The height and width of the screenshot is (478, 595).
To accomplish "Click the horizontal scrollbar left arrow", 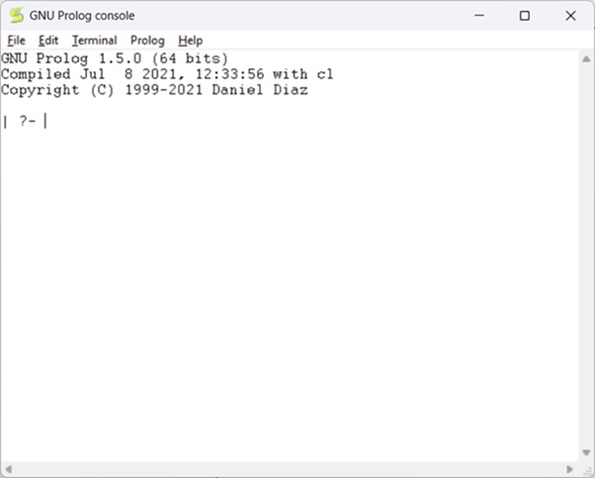I will (8, 469).
